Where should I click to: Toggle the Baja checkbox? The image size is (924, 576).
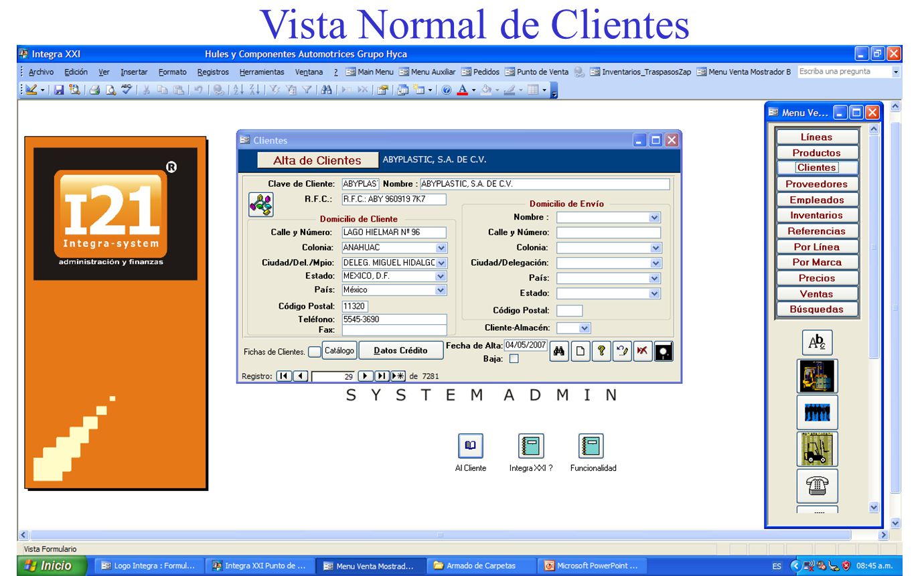514,358
